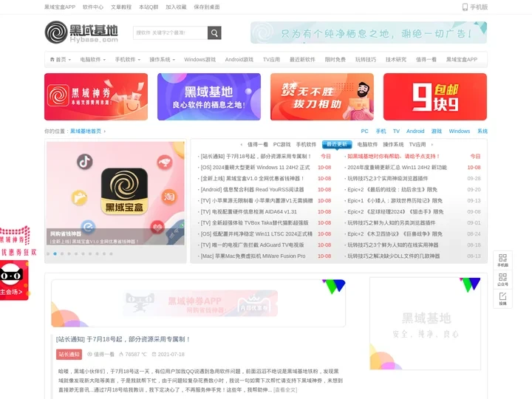Screen dimensions: 532x399
Task: Click 加入收藏 link in top bar
Action: pos(176,7)
